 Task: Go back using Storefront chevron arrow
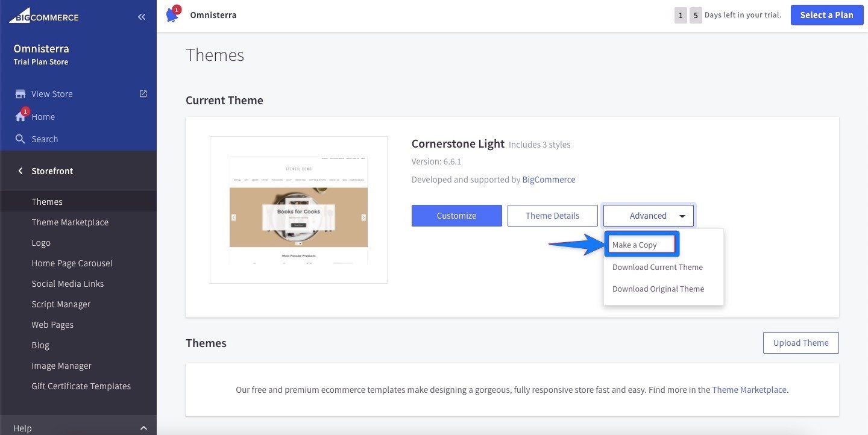point(20,171)
